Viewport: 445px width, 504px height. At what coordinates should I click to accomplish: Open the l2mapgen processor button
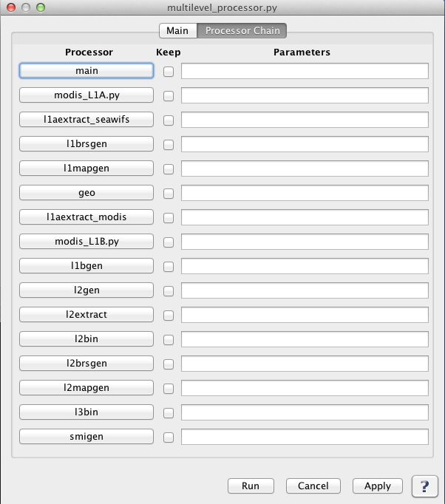tap(86, 388)
